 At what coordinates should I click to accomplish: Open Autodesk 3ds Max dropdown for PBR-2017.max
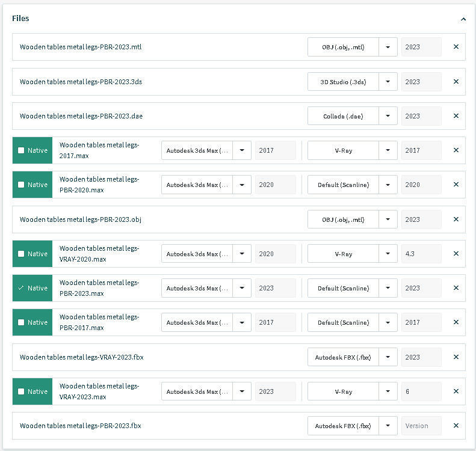click(242, 322)
